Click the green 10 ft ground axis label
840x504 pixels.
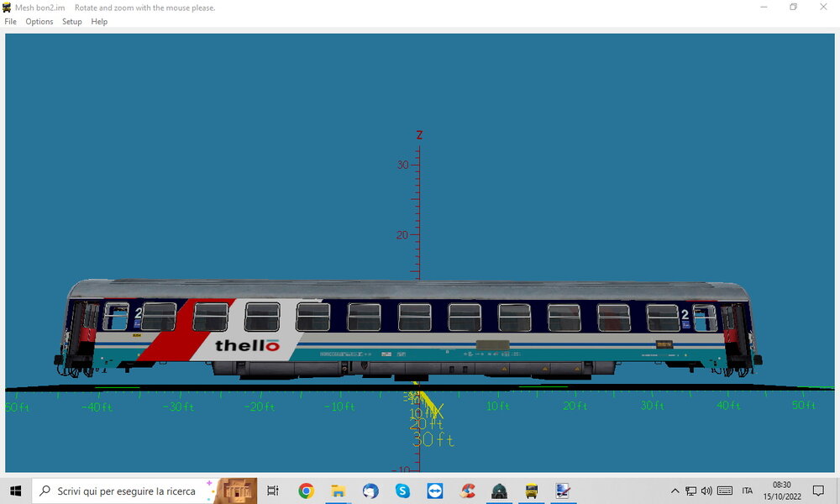[x=497, y=406]
